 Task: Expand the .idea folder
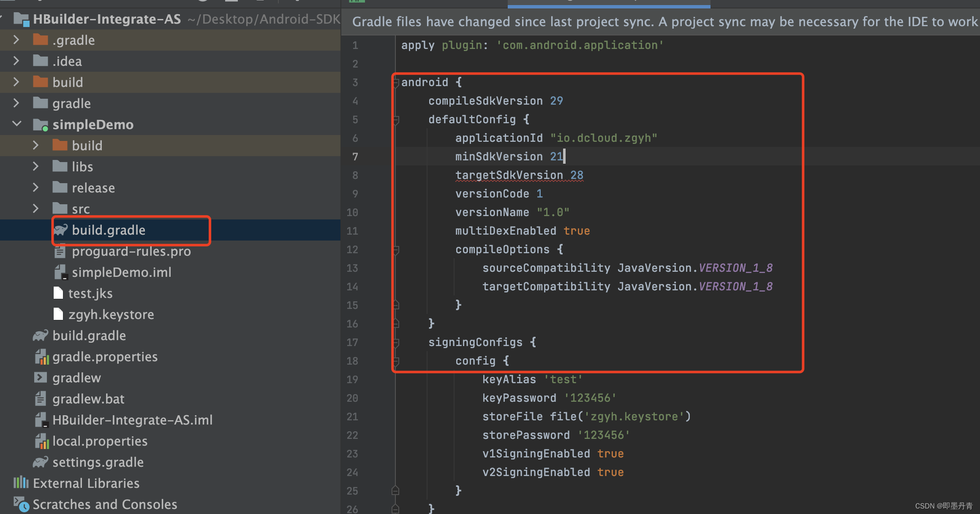[16, 61]
